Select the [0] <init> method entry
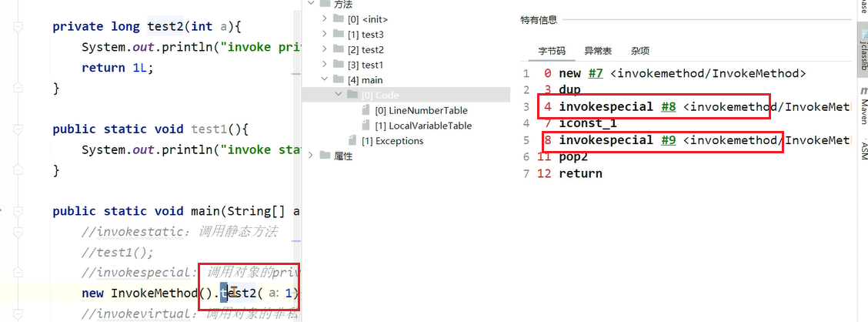Image resolution: width=868 pixels, height=322 pixels. tap(368, 19)
